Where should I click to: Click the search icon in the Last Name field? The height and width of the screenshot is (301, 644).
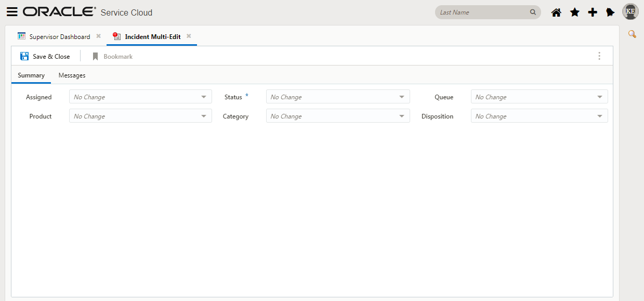[x=532, y=11]
